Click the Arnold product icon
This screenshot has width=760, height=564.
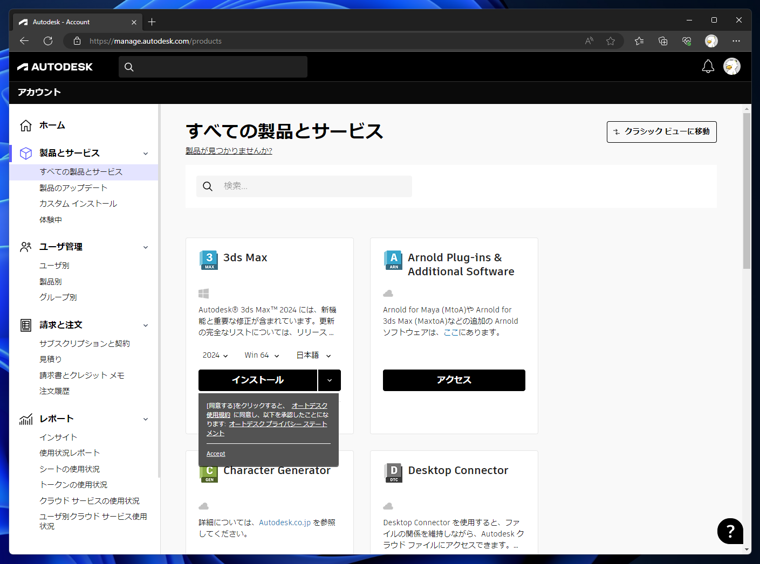[x=393, y=260]
